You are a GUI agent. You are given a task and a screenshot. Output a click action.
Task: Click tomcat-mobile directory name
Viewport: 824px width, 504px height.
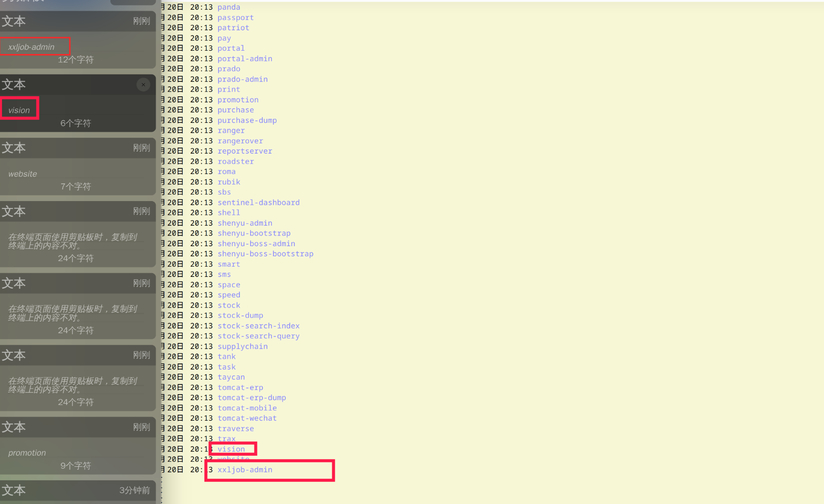pyautogui.click(x=247, y=408)
